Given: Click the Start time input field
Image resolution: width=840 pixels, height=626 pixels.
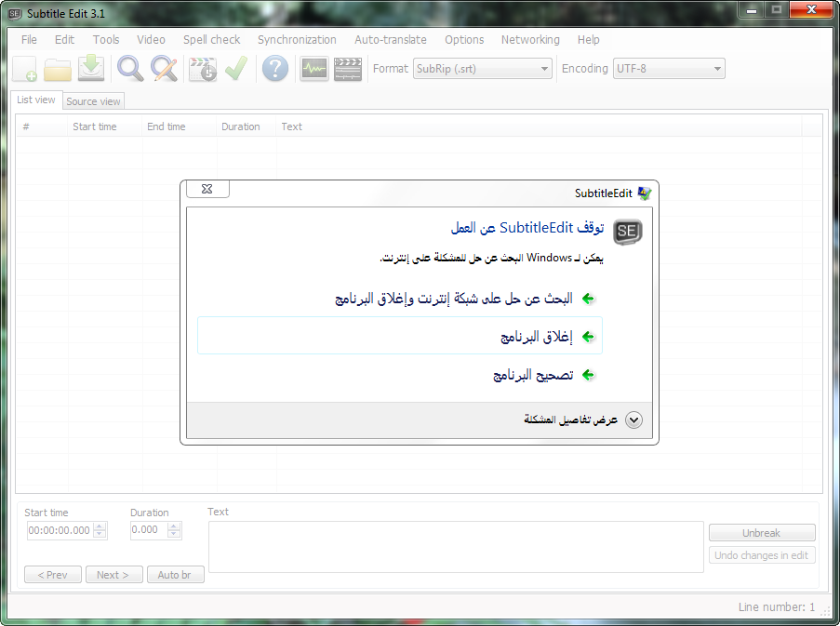Looking at the screenshot, I should click(60, 530).
